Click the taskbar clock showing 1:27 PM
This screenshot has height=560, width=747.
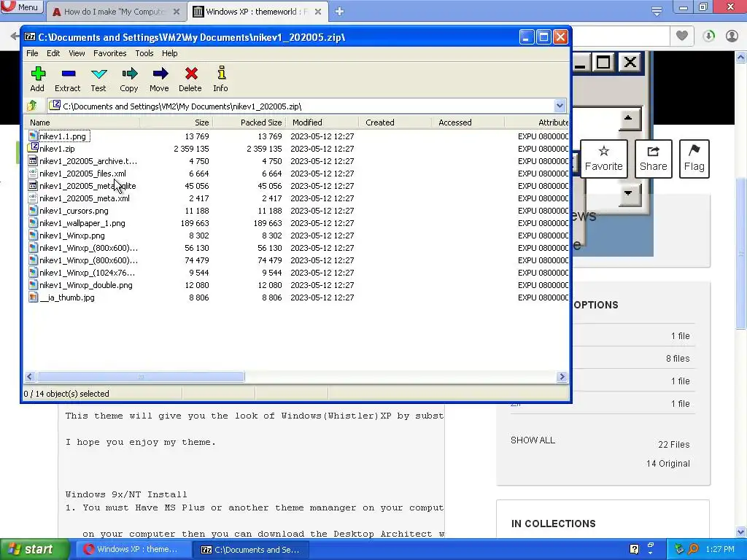click(720, 549)
